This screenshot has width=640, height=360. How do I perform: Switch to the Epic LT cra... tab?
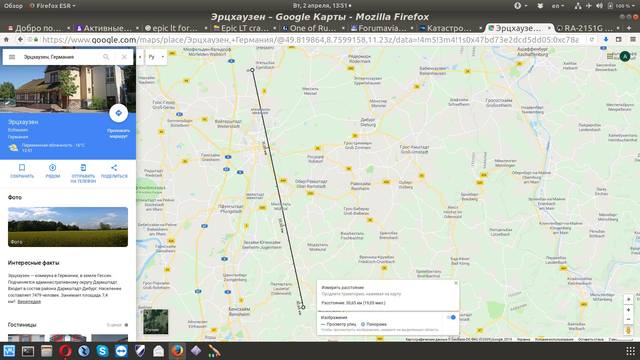pos(244,28)
